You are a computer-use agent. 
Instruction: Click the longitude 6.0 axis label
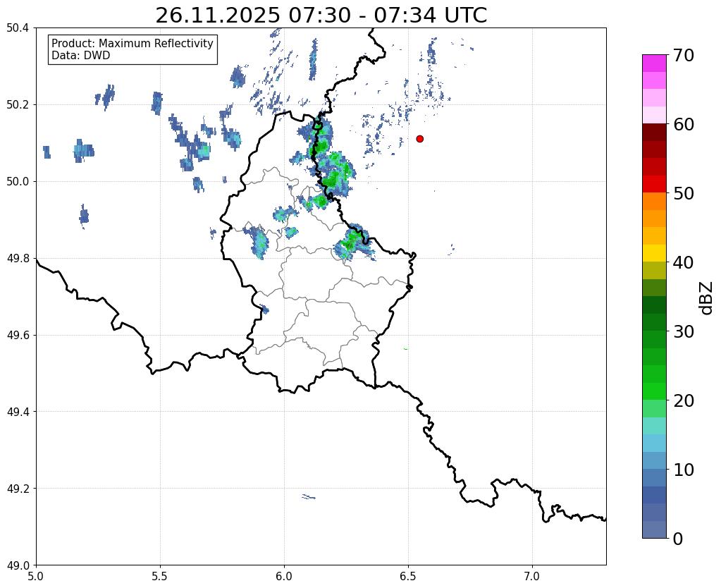(284, 576)
